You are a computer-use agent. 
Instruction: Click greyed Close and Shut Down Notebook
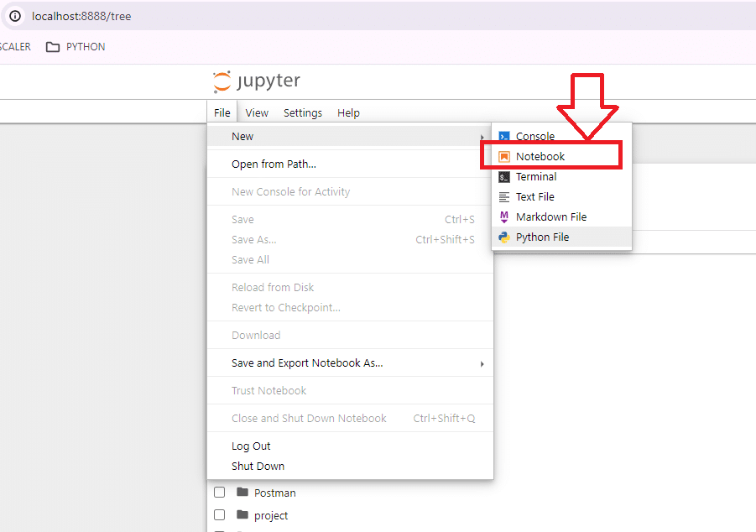coord(350,418)
